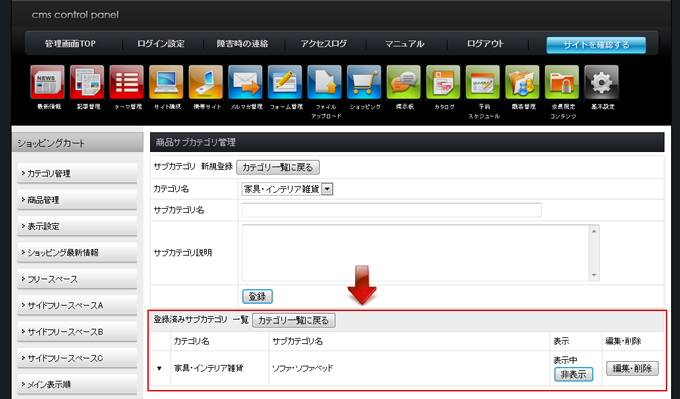Open ショッピング最新情報 in the sidebar

point(77,252)
